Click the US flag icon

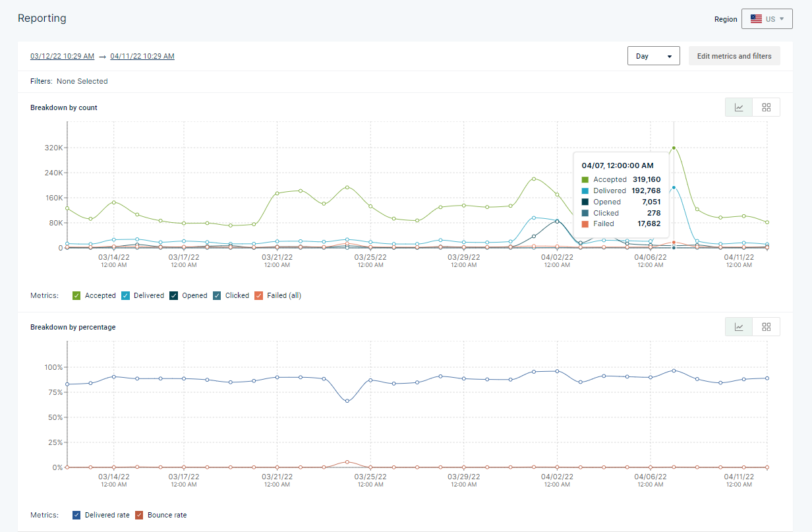click(756, 19)
